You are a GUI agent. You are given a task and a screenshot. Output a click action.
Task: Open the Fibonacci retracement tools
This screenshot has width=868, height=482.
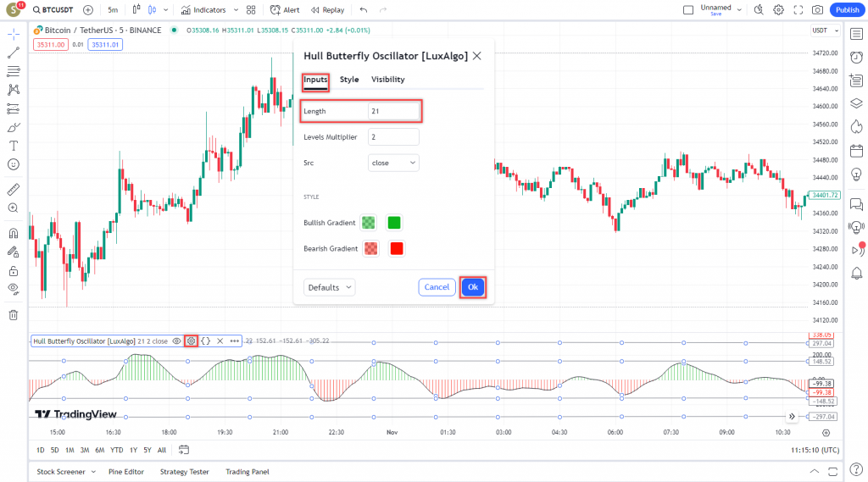point(14,71)
